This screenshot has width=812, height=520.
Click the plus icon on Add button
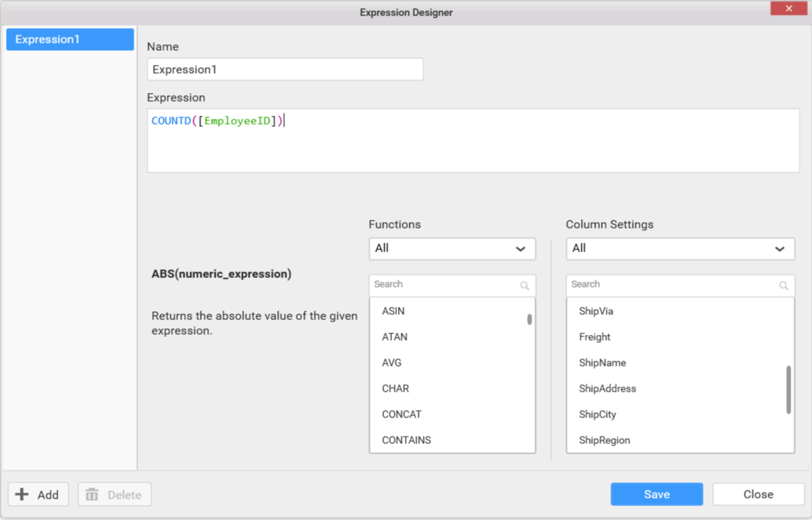pyautogui.click(x=23, y=494)
